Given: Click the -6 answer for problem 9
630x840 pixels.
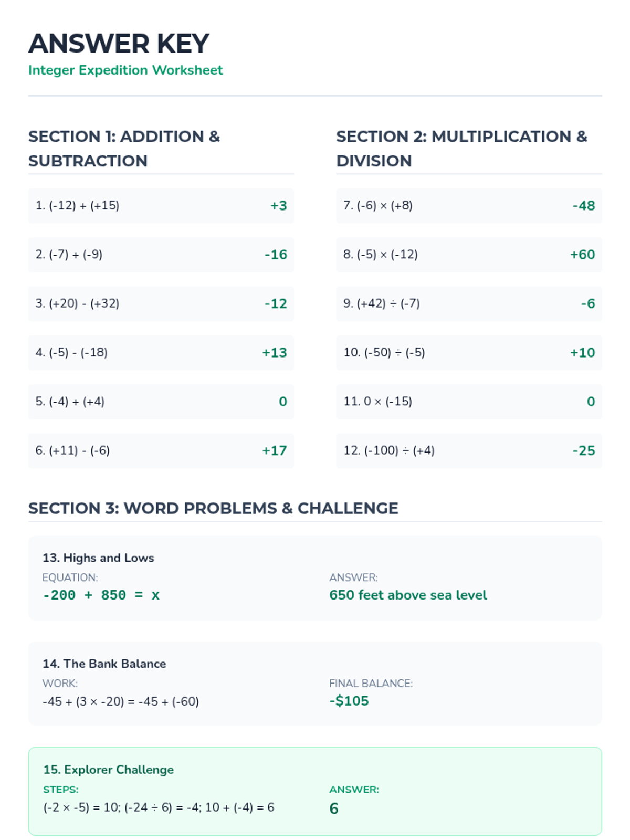Looking at the screenshot, I should [x=587, y=304].
